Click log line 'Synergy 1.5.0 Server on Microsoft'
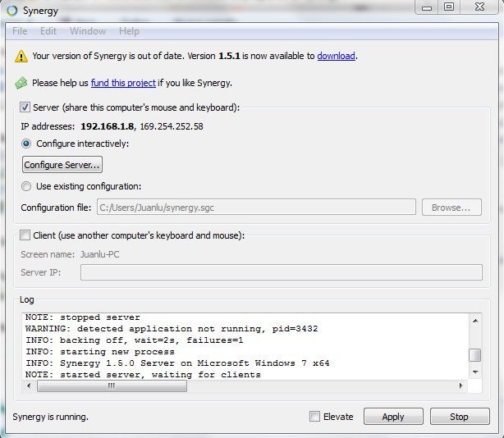The height and width of the screenshot is (438, 504). click(x=177, y=363)
